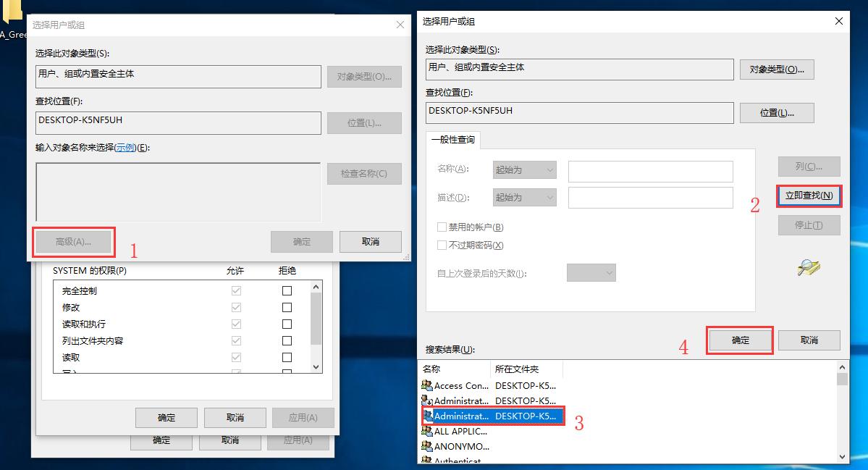Select the Access Con group icon in results
Screen dimensions: 868x470
click(428, 385)
